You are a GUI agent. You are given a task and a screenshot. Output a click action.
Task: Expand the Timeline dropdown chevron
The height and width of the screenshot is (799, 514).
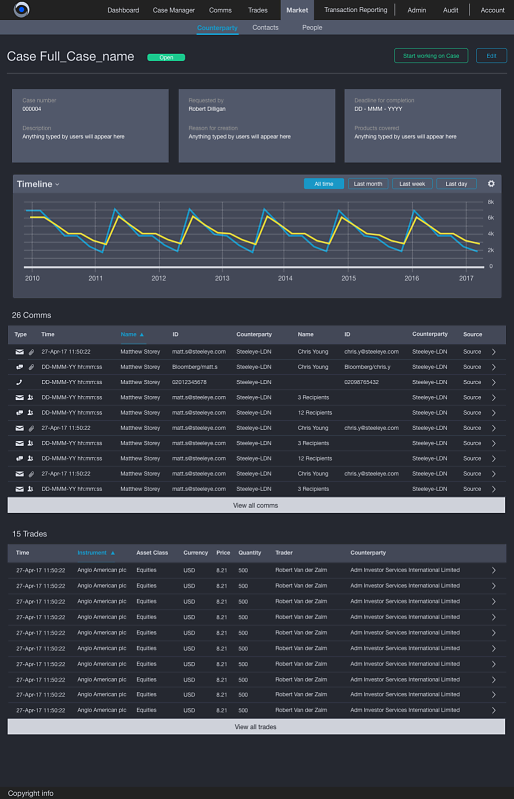coord(57,184)
